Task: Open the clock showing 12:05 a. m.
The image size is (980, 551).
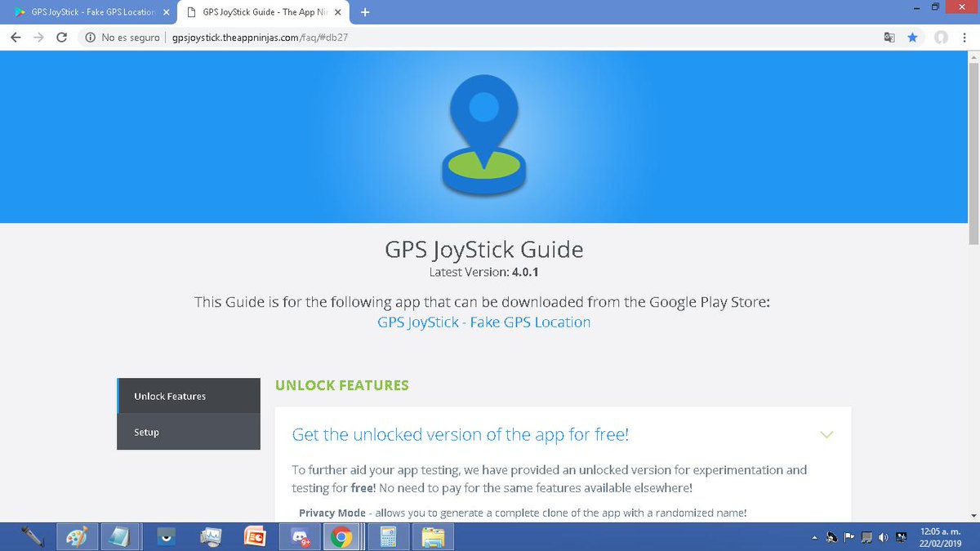Action: pyautogui.click(x=941, y=537)
